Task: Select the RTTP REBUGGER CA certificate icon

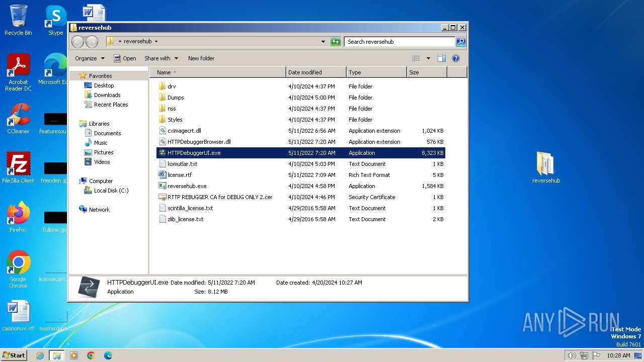Action: (x=162, y=197)
